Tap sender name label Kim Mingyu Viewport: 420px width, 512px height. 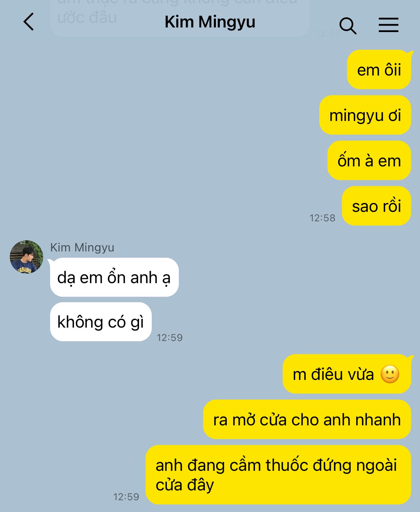[82, 247]
